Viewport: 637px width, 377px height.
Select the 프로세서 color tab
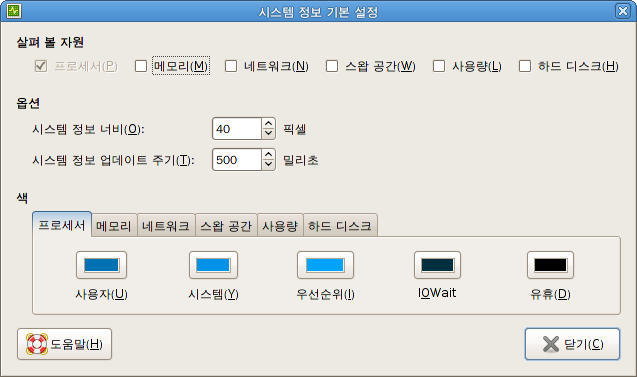click(x=62, y=225)
